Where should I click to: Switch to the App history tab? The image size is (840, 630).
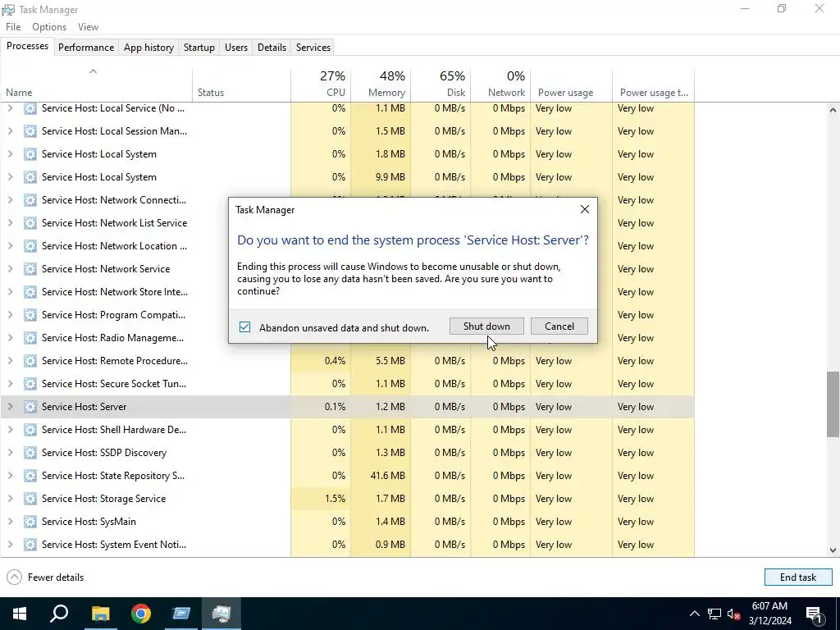click(149, 47)
